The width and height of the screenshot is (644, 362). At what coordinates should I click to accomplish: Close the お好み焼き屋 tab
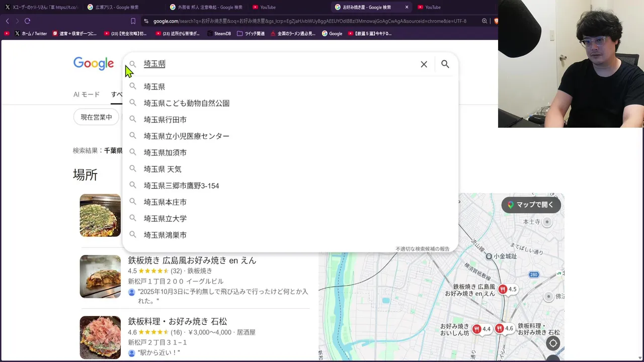tap(407, 7)
